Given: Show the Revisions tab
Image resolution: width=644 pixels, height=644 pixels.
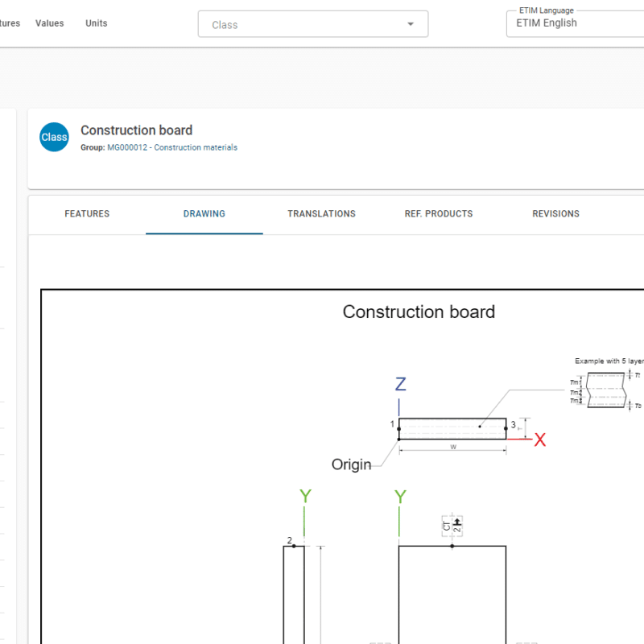Looking at the screenshot, I should 555,214.
